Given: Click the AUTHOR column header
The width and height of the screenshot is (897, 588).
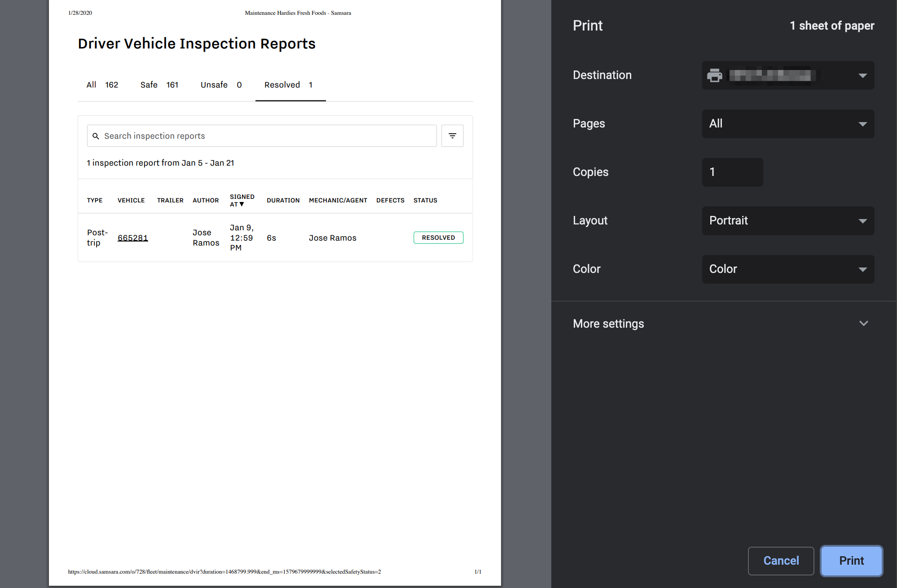Looking at the screenshot, I should click(206, 201).
